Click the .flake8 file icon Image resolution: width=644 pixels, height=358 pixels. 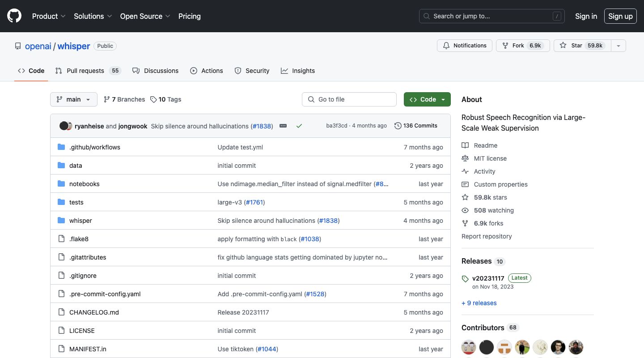pyautogui.click(x=61, y=239)
